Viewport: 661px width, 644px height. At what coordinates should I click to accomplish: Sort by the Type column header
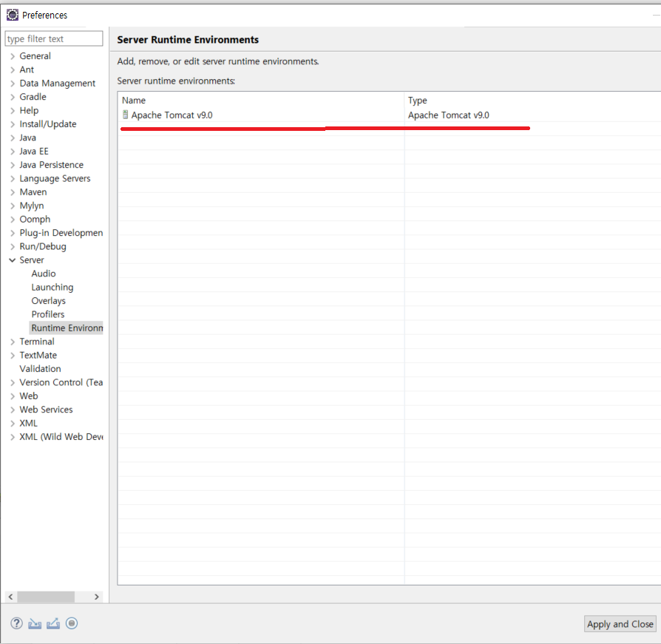(x=533, y=101)
